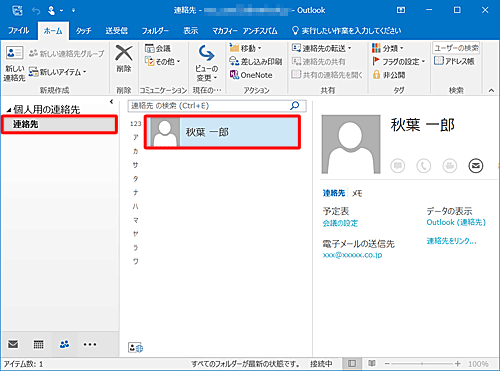
Task: Select the 連絡先 folder
Action: tap(59, 124)
